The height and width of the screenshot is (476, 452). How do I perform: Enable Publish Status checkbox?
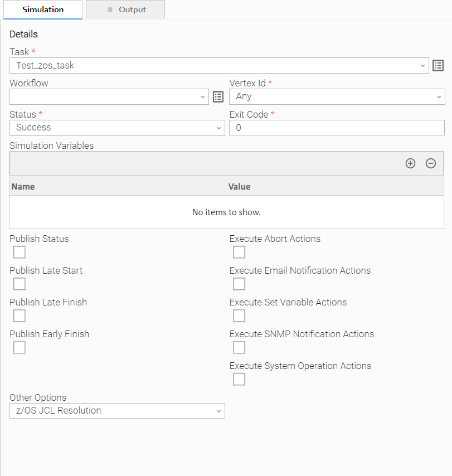pos(20,252)
